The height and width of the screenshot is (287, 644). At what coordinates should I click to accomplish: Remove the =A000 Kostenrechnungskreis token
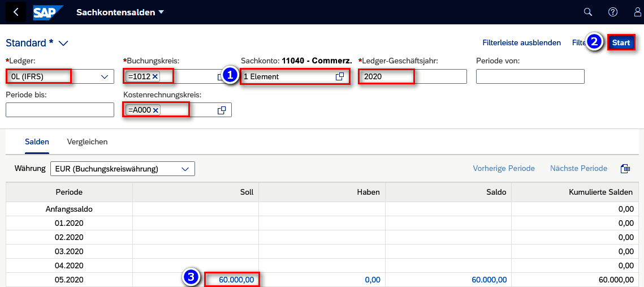point(155,110)
